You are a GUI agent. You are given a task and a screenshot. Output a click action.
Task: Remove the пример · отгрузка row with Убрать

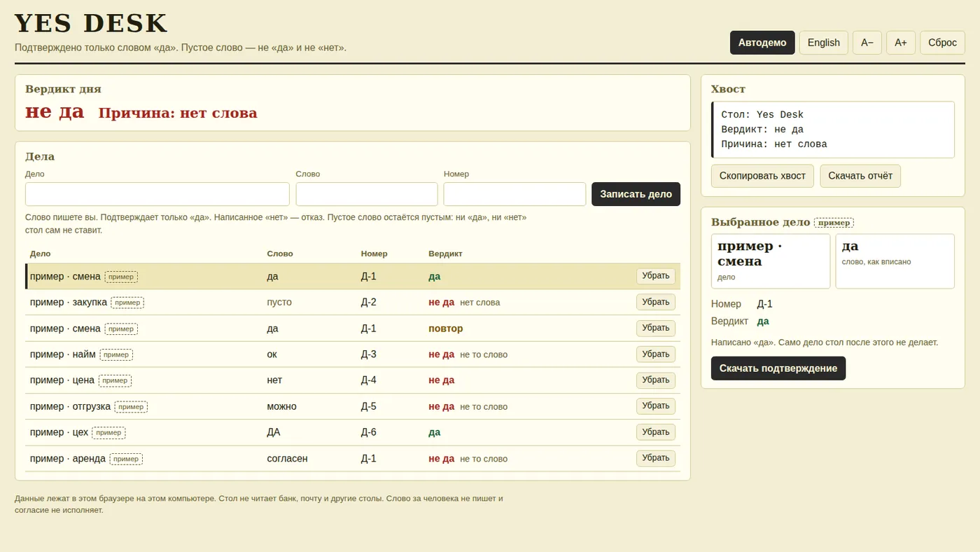tap(656, 406)
